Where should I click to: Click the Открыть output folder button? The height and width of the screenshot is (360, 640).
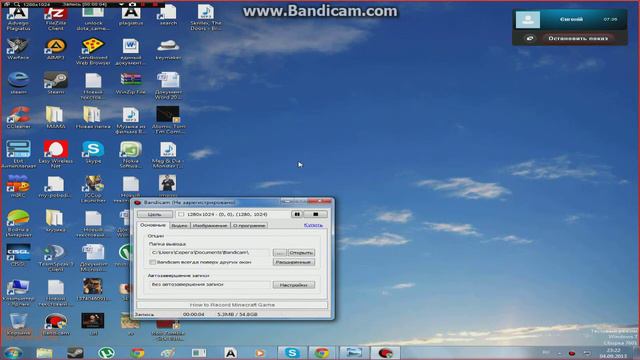click(x=301, y=253)
